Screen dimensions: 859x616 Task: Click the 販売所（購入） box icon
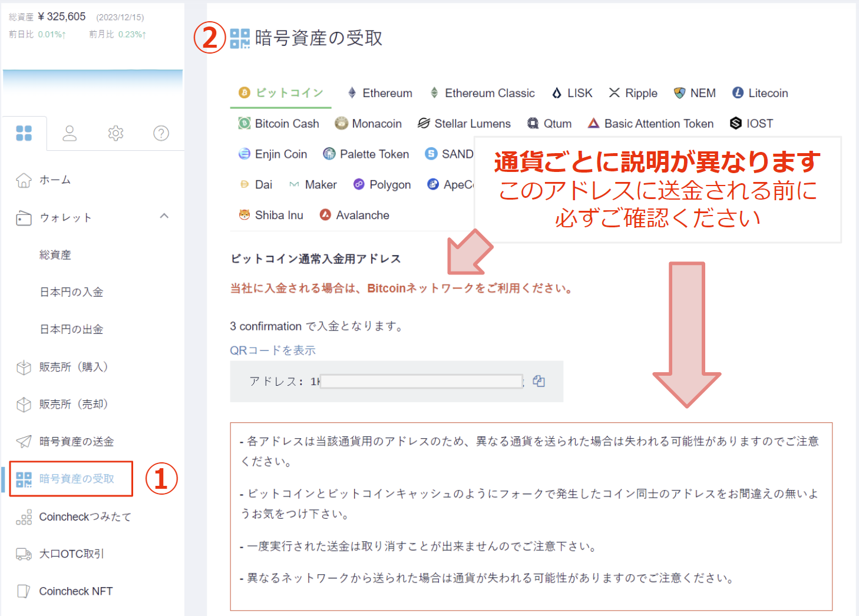point(24,367)
